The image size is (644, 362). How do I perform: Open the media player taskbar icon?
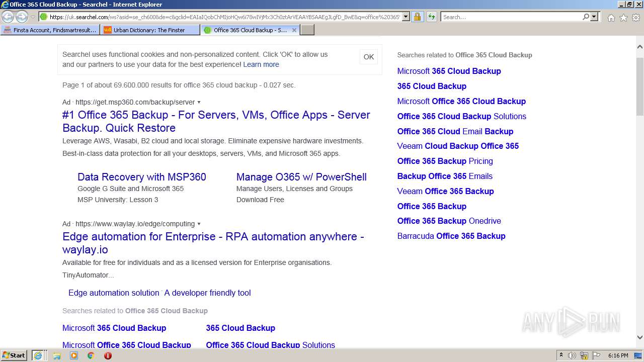[74, 355]
